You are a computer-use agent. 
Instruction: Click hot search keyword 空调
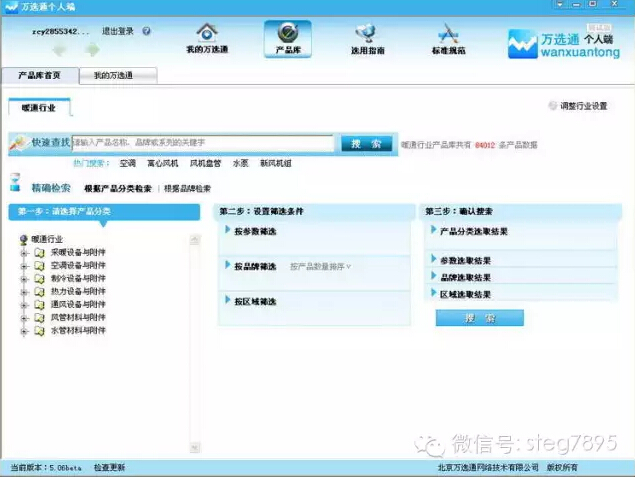[x=128, y=163]
